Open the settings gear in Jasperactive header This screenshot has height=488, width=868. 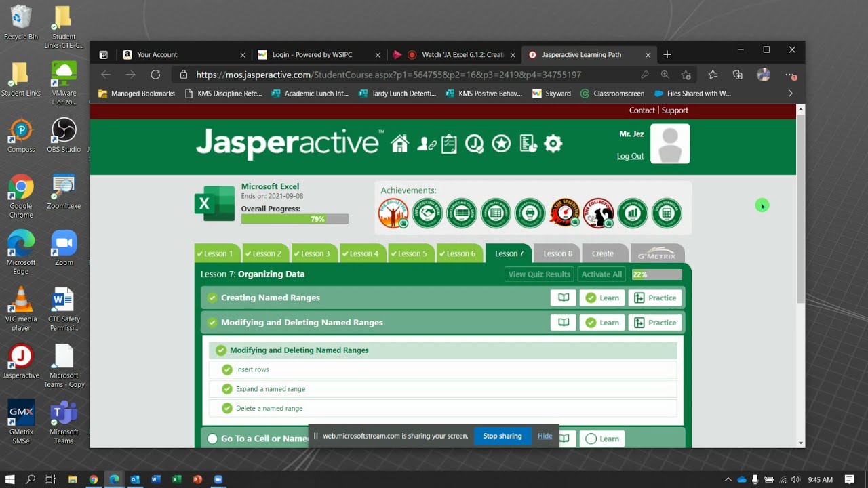point(553,144)
